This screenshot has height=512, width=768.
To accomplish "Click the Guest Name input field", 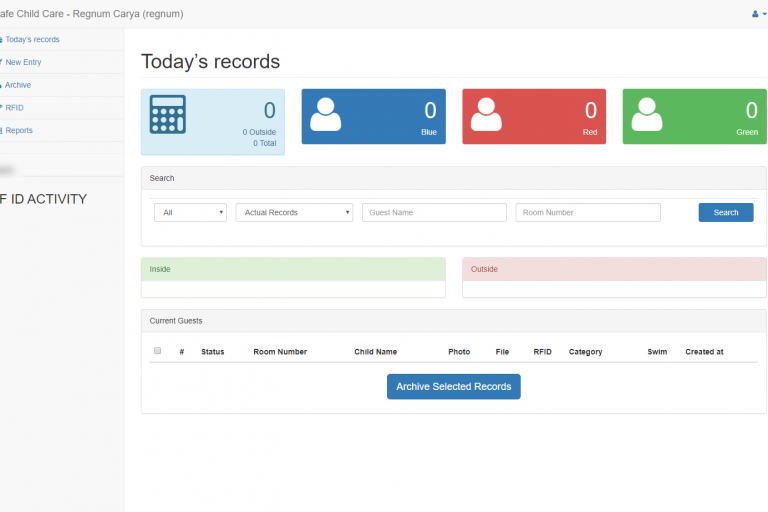I will click(434, 212).
